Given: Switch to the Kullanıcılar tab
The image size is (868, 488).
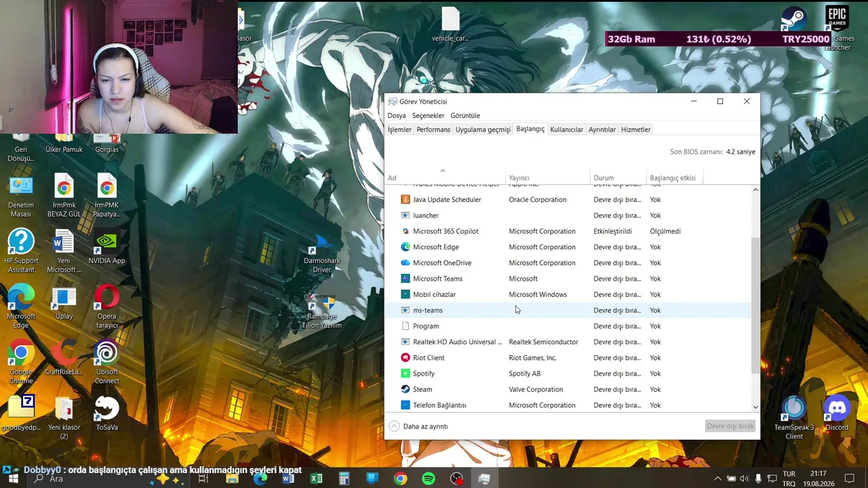Looking at the screenshot, I should tap(566, 129).
